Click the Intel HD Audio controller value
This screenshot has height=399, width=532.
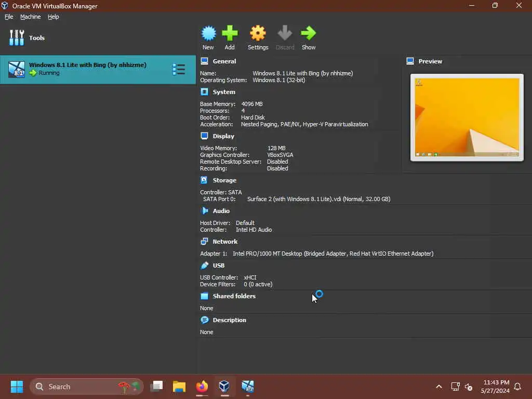(254, 230)
